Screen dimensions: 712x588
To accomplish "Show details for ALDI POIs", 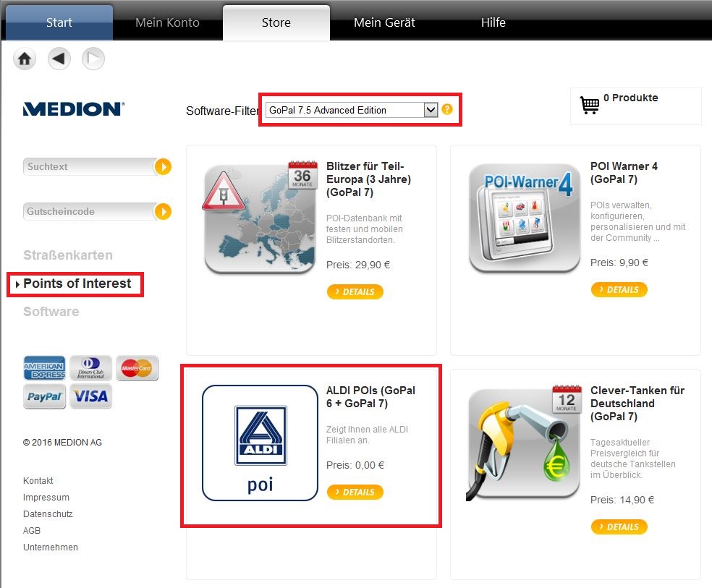I will click(x=355, y=492).
